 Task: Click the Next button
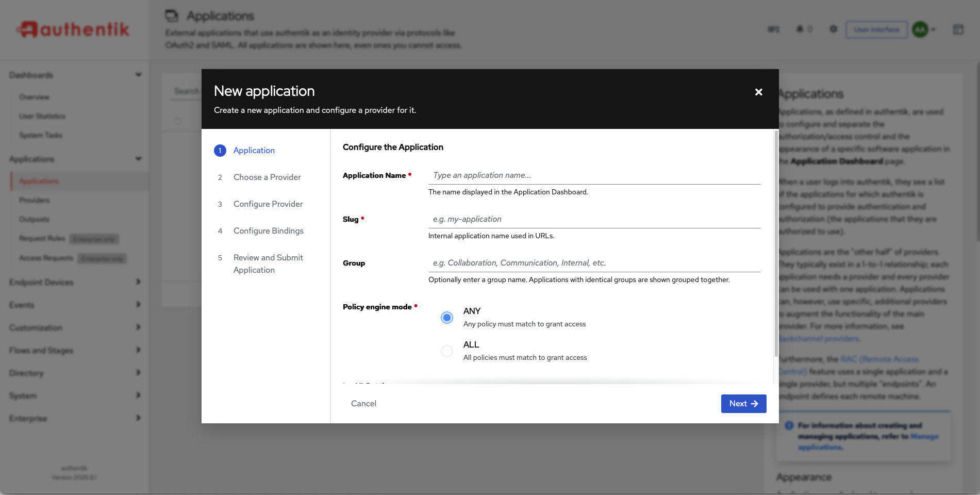pyautogui.click(x=743, y=404)
